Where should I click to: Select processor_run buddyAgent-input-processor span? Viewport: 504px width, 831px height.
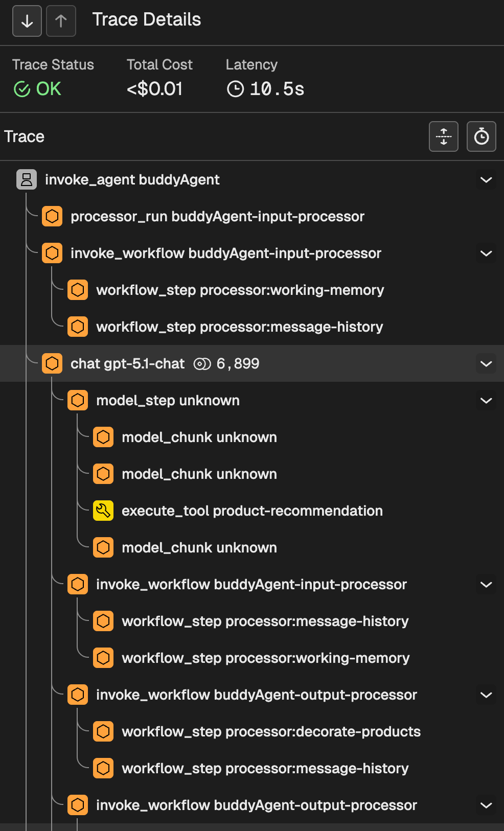[217, 217]
